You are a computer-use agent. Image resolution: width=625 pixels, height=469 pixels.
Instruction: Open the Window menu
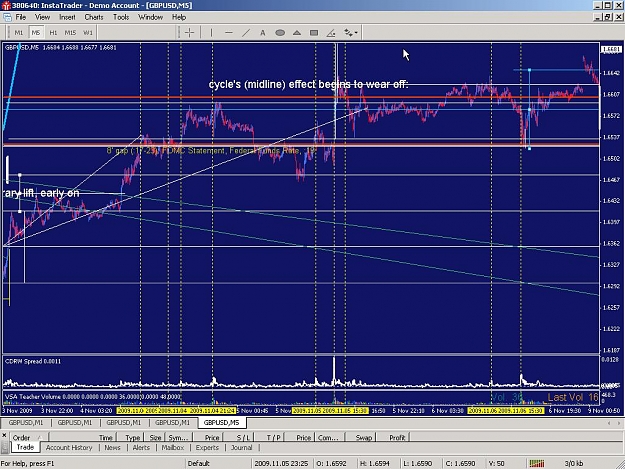point(150,17)
